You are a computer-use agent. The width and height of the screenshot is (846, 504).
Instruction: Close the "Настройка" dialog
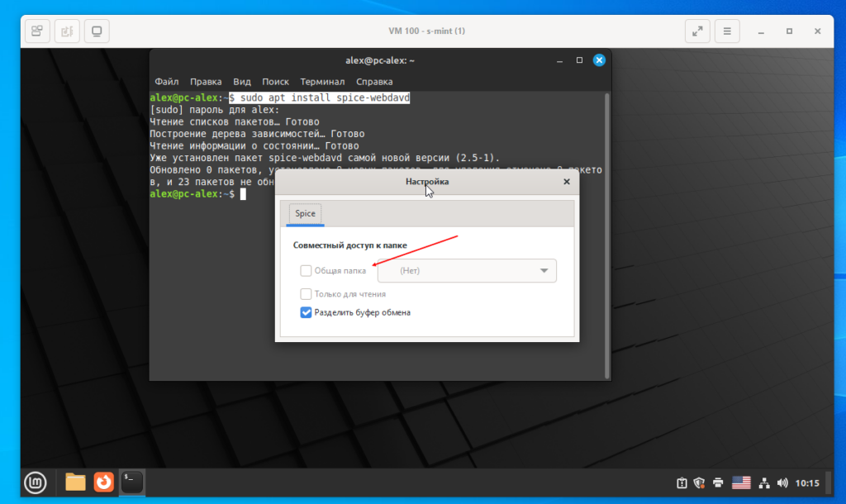[x=567, y=182]
